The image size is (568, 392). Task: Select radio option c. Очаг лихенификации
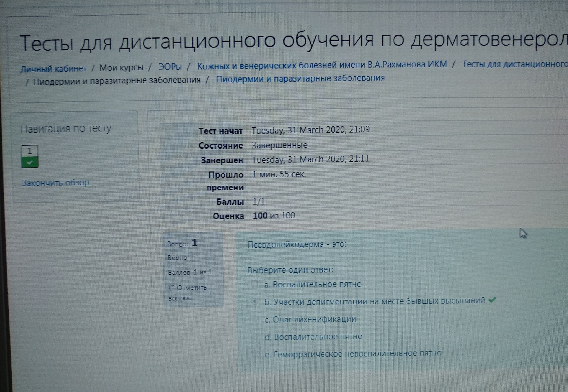[x=255, y=319]
